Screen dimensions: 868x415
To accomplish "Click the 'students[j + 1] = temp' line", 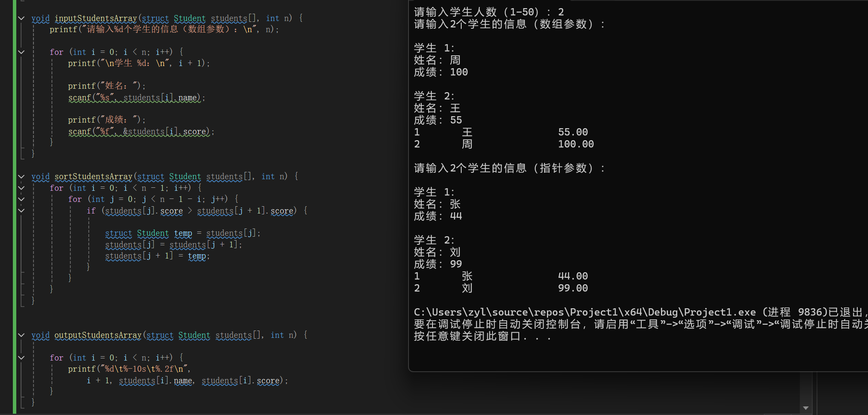I will [157, 256].
